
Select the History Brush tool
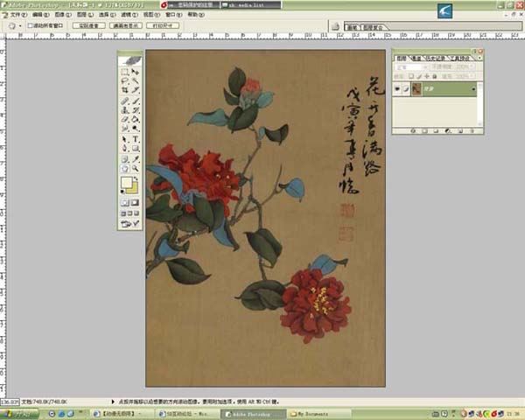(136, 110)
